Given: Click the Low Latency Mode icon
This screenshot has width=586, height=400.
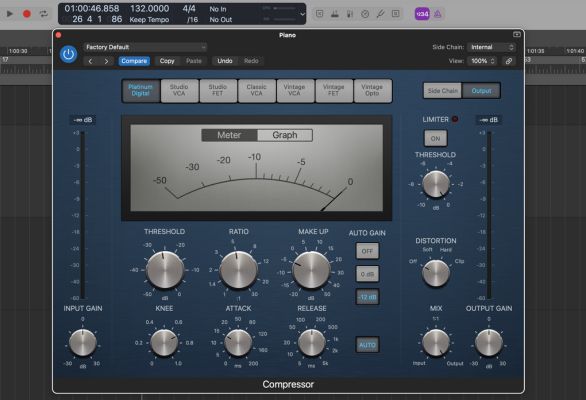Looking at the screenshot, I should pyautogui.click(x=335, y=14).
